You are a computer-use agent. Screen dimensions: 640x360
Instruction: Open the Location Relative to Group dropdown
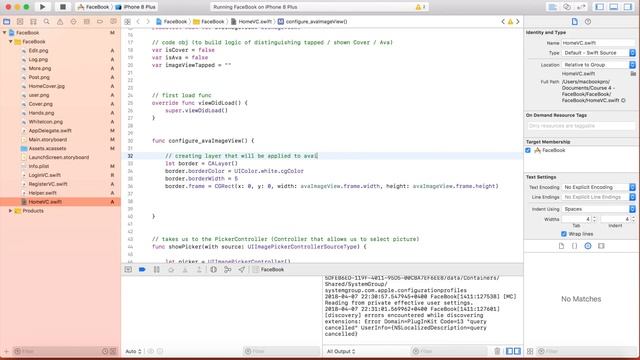point(599,65)
